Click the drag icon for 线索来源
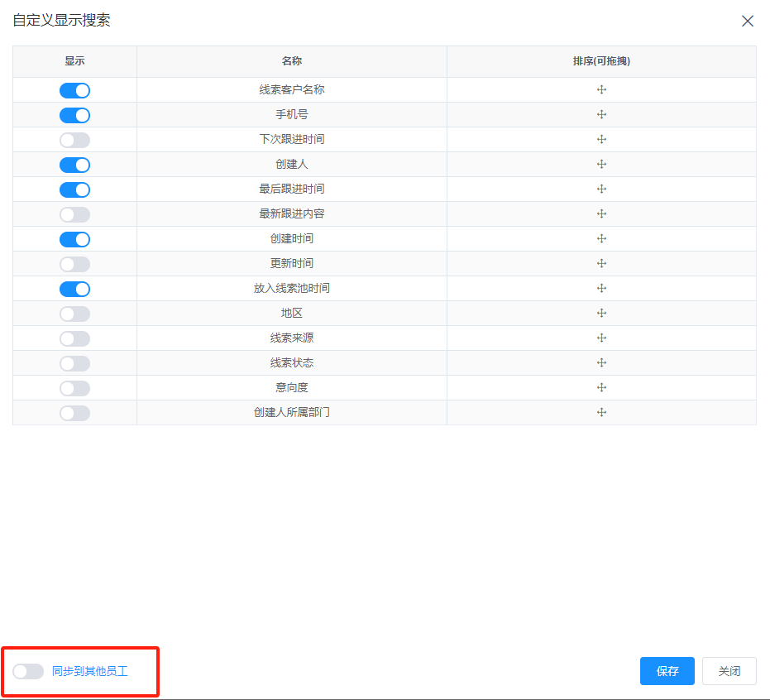Viewport: 770px width, 700px height. 601,338
